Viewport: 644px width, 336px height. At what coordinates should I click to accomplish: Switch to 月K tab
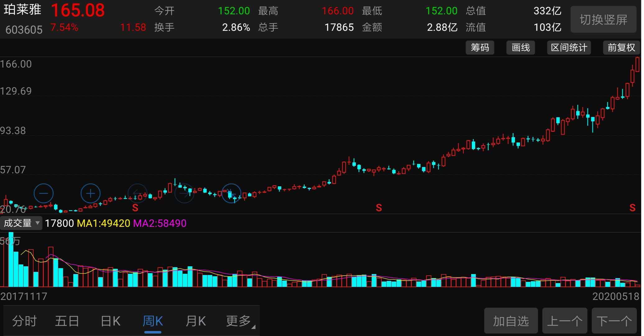196,321
